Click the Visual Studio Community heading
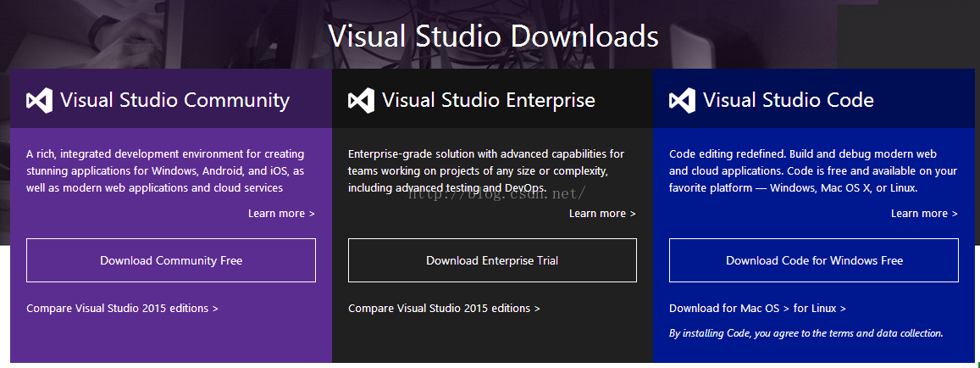 pos(175,100)
